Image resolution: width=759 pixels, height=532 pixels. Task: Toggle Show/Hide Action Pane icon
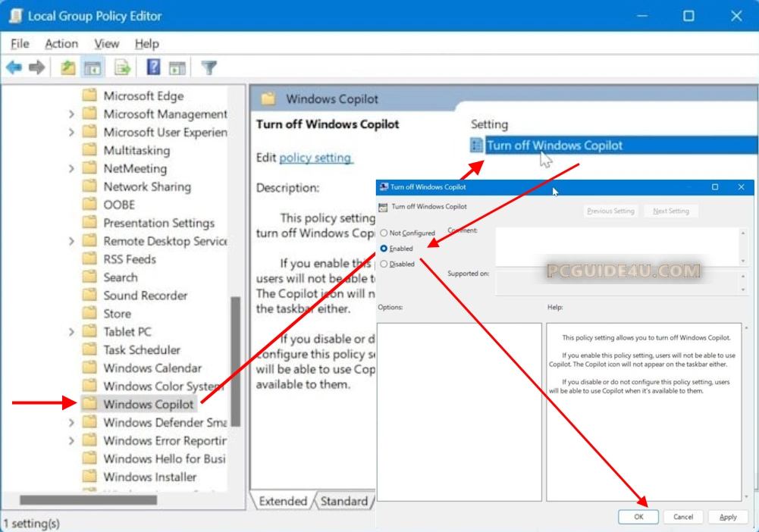(177, 68)
